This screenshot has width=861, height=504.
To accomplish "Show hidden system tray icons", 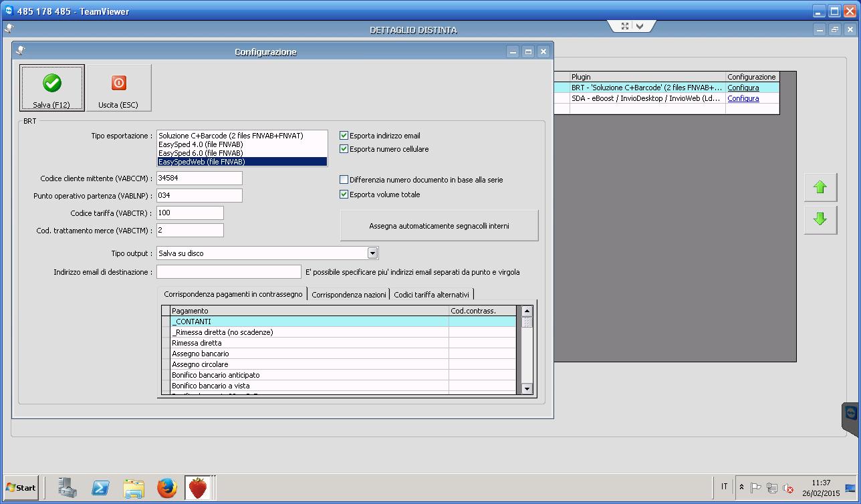I will [x=741, y=487].
